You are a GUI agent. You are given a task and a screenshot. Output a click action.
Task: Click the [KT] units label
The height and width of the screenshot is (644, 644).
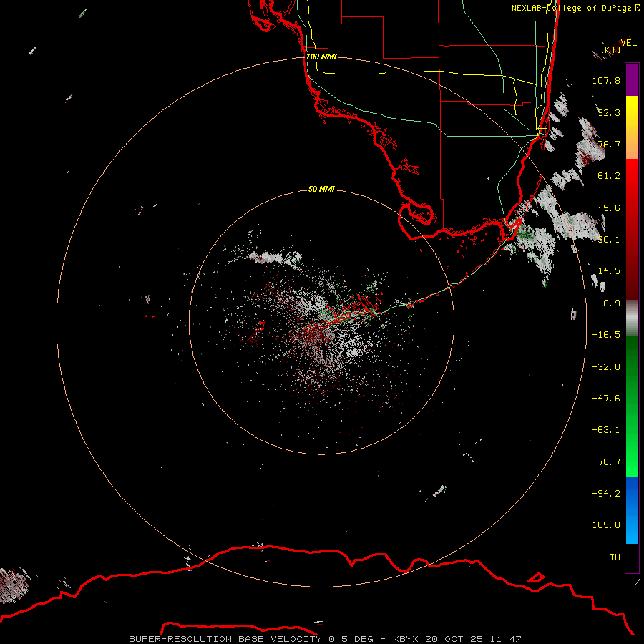tap(611, 49)
